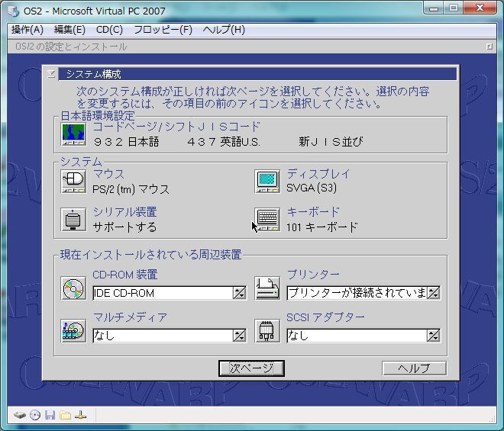Click the シリアル装置 label
504x431 pixels.
coord(124,212)
